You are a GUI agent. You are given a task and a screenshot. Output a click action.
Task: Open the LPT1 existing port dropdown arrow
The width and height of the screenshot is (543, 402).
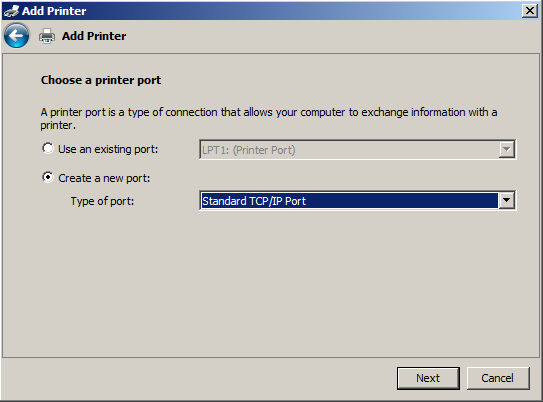tap(506, 150)
